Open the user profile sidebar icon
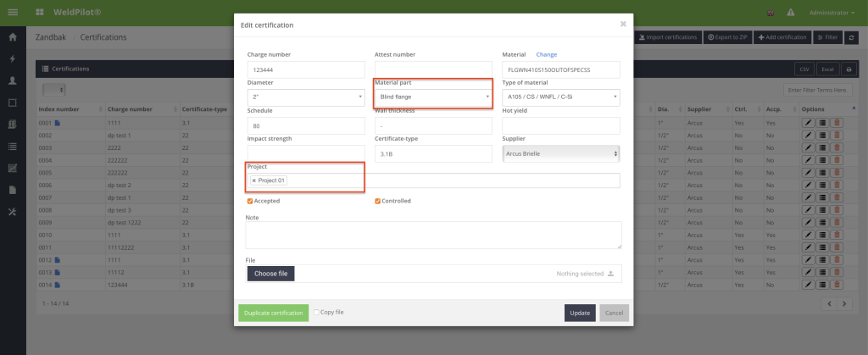Screen dimensions: 868x355 [13, 80]
